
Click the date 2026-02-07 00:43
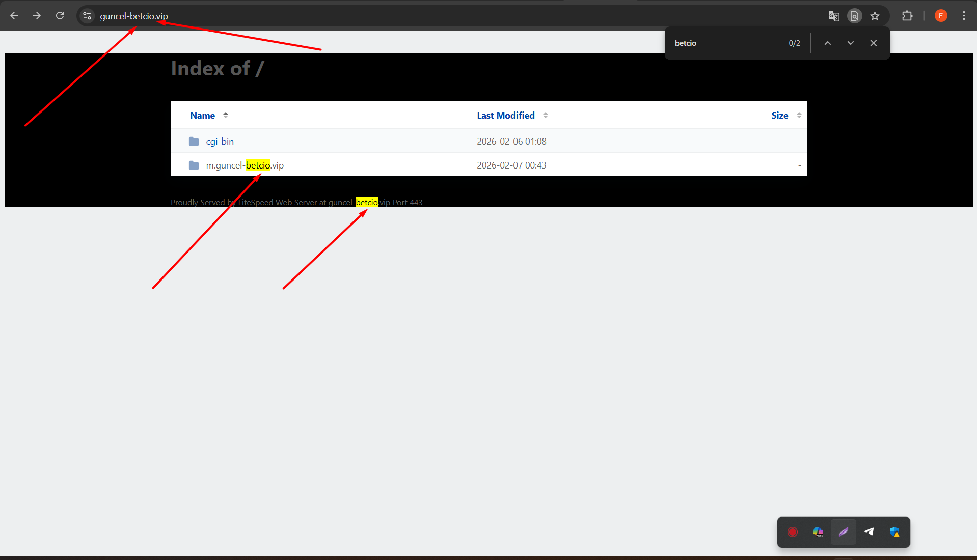coord(511,165)
